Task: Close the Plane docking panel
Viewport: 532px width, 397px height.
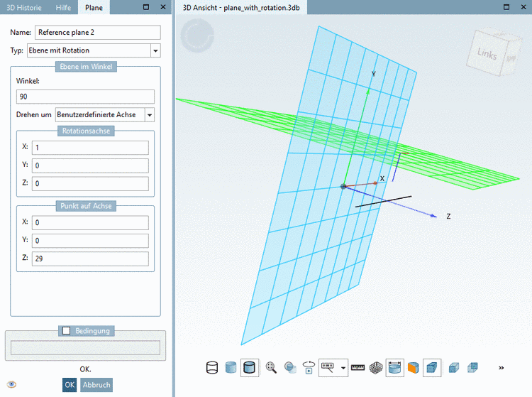Action: (x=163, y=7)
